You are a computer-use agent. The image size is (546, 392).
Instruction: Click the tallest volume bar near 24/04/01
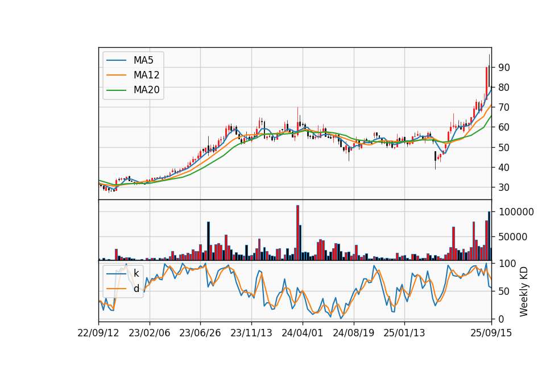tap(297, 233)
